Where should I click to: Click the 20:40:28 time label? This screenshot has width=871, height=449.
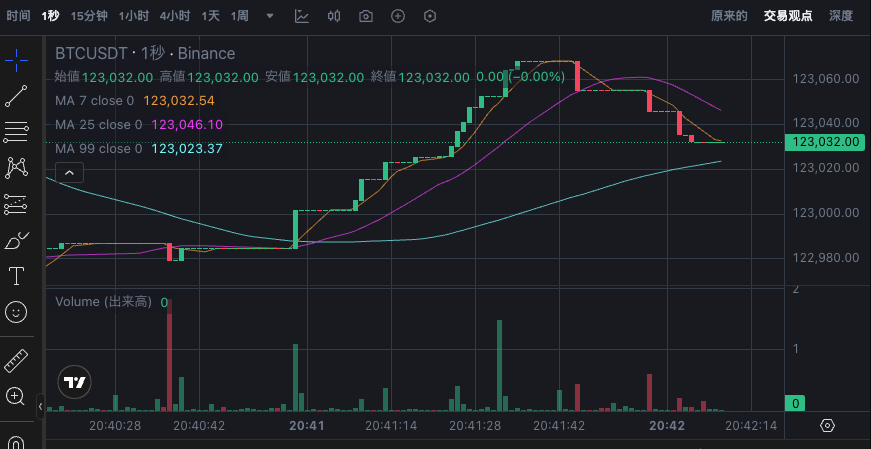click(x=115, y=426)
